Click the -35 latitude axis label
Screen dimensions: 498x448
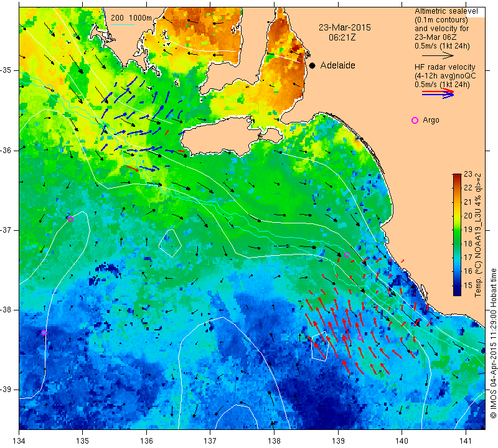point(6,70)
